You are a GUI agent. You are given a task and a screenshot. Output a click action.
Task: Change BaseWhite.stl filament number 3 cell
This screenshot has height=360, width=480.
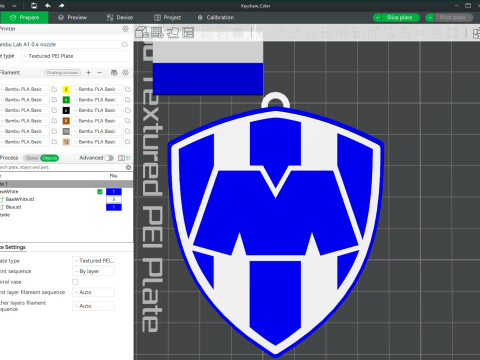click(x=114, y=199)
